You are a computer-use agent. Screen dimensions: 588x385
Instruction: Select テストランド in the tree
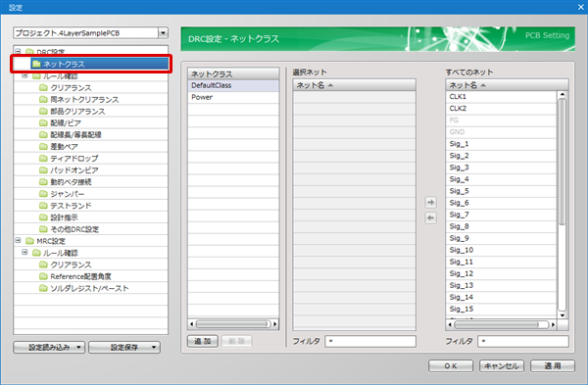pos(71,206)
